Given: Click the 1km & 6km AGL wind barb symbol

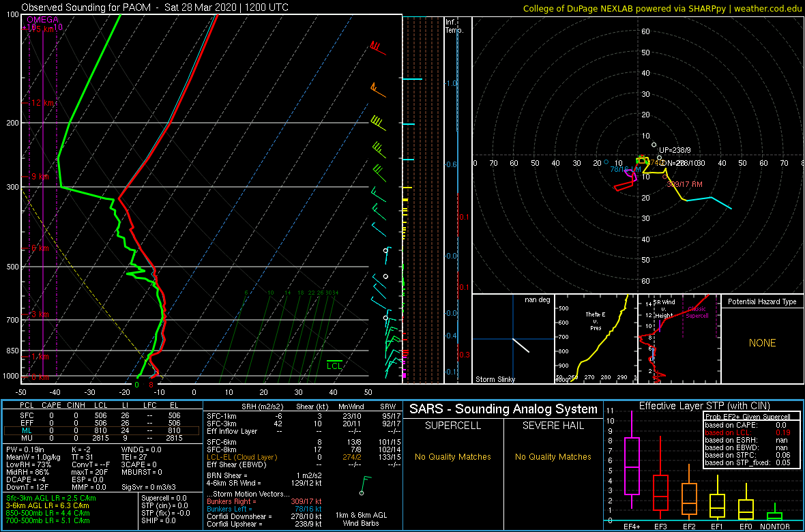Looking at the screenshot, I should point(364,485).
